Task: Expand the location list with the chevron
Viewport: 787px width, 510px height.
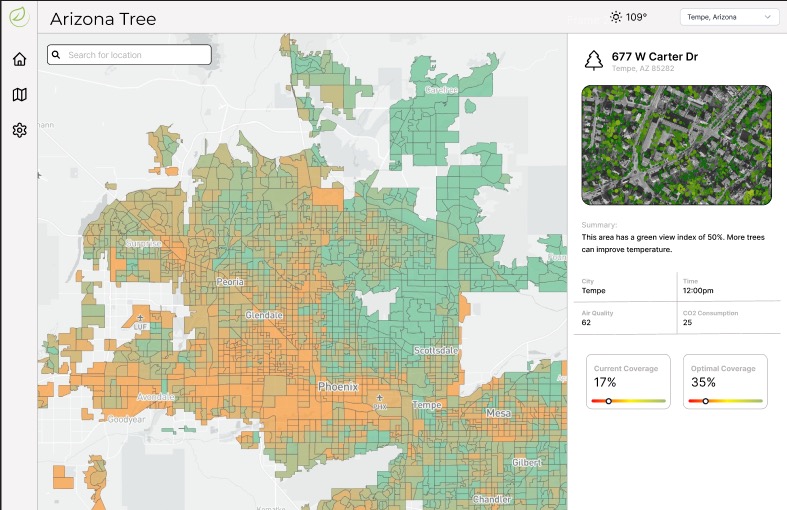Action: [x=767, y=17]
